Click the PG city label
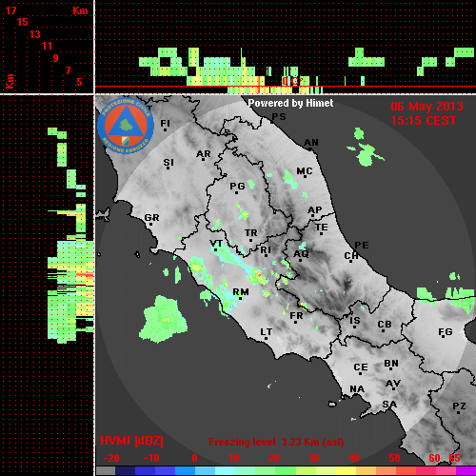The width and height of the screenshot is (476, 476). tap(237, 186)
